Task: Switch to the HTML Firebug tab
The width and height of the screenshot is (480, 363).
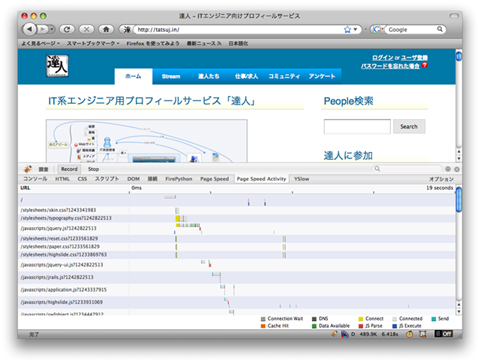Action: [x=62, y=179]
